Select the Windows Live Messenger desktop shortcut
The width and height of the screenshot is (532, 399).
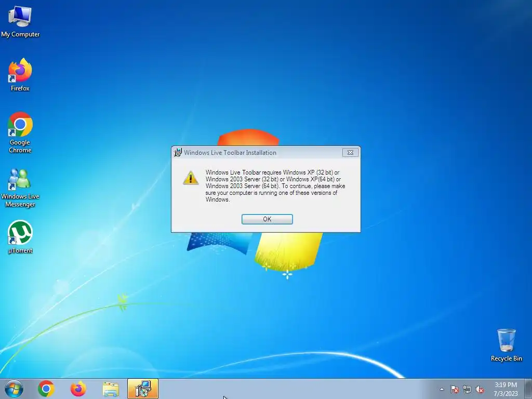click(x=20, y=188)
